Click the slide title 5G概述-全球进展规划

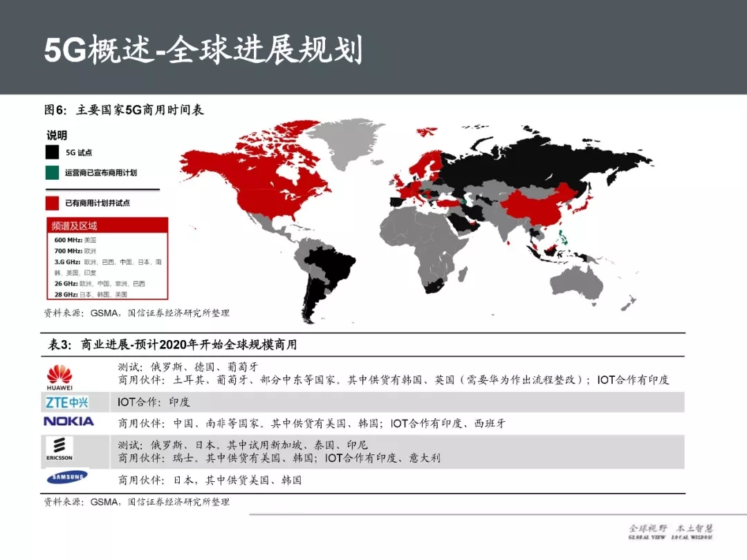[203, 50]
